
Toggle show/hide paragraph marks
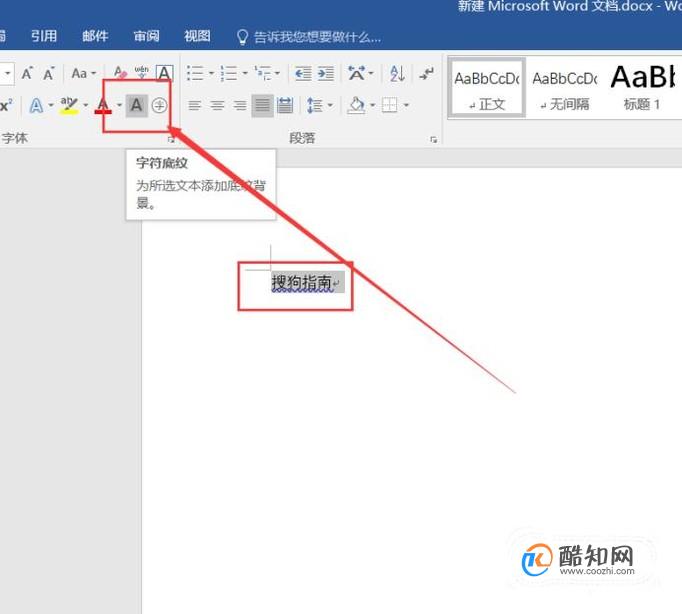pos(427,73)
